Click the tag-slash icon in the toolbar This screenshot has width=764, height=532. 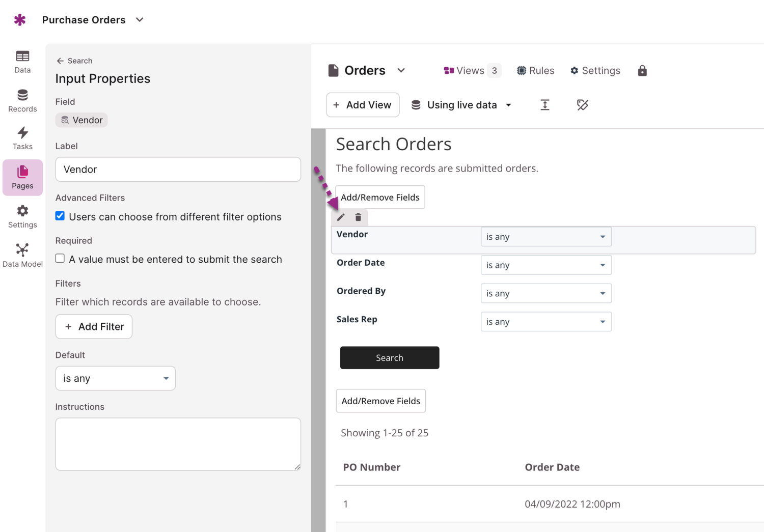click(x=582, y=105)
